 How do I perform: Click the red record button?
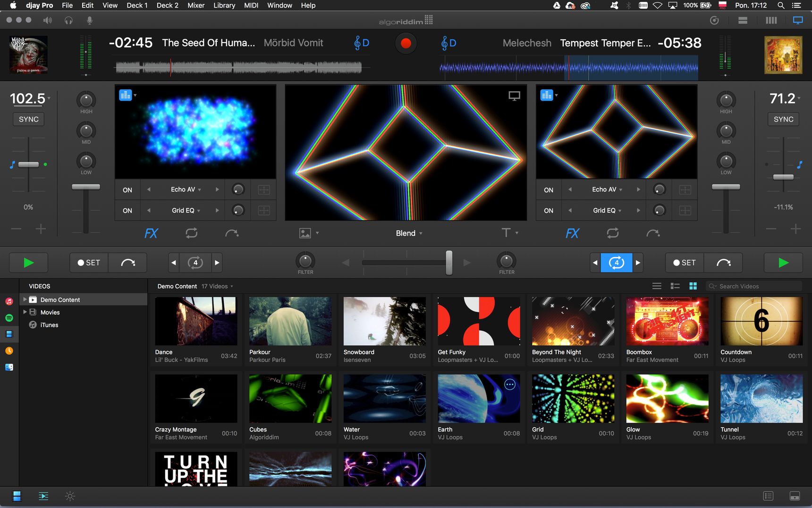[406, 43]
